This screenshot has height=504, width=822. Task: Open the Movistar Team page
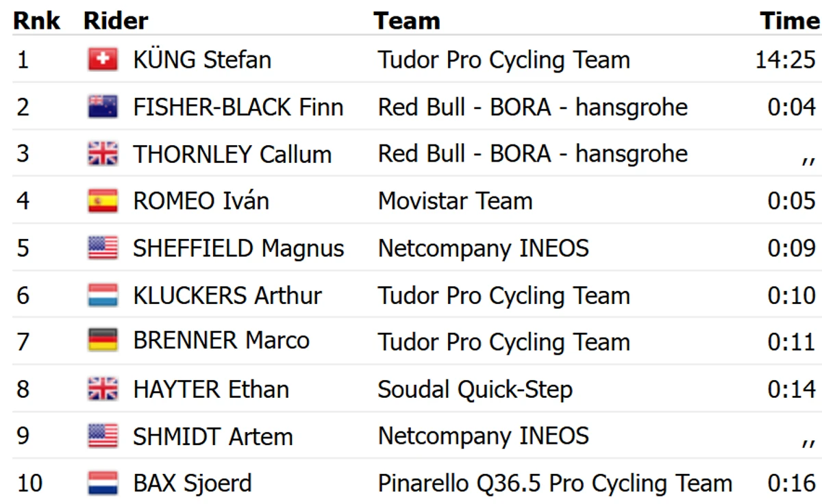(x=455, y=201)
